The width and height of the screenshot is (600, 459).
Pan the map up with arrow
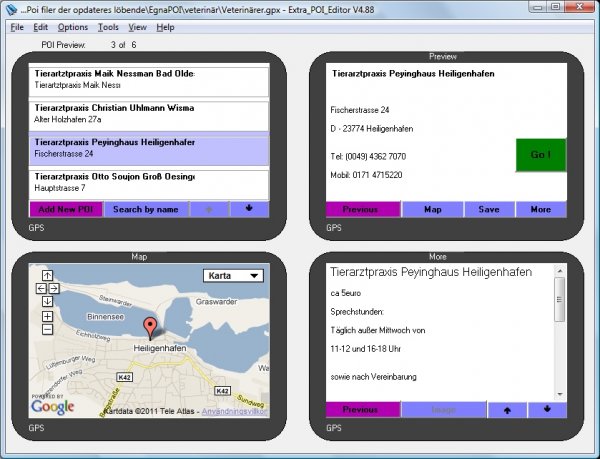(47, 275)
